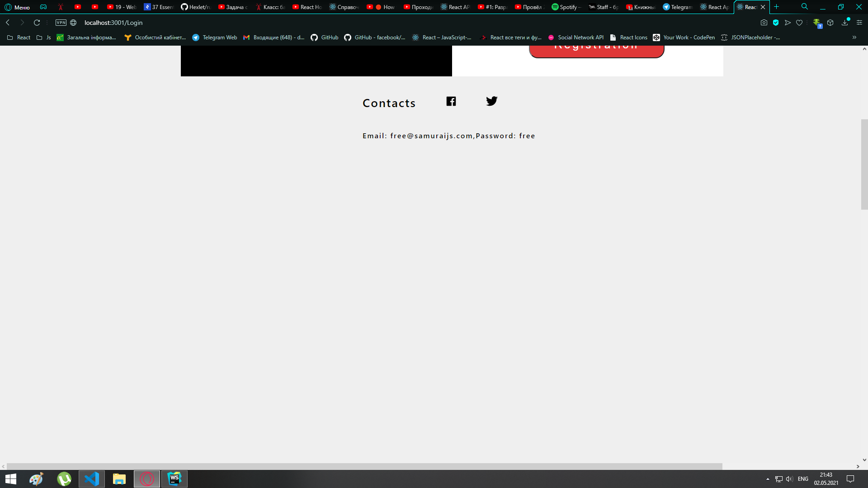
Task: Click the Opera snapshot camera icon
Action: (x=764, y=23)
